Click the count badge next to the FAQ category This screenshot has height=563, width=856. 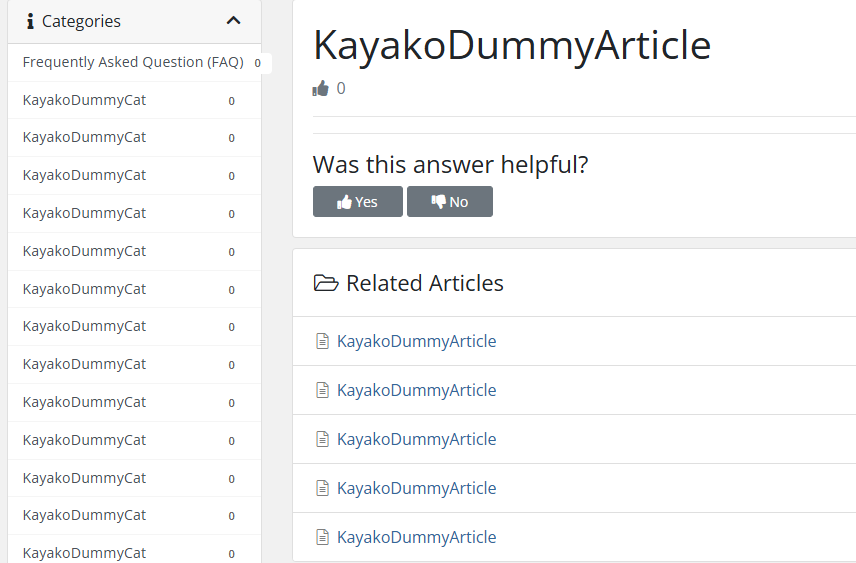tap(257, 63)
